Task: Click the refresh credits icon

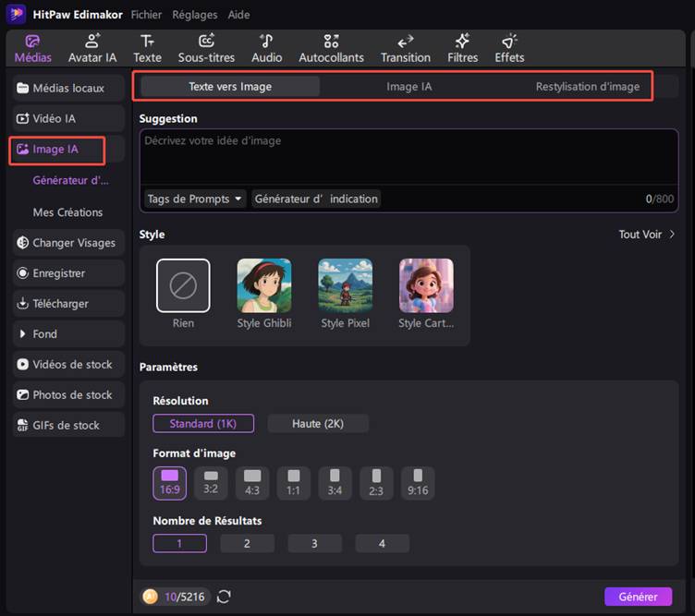Action: coord(224,597)
